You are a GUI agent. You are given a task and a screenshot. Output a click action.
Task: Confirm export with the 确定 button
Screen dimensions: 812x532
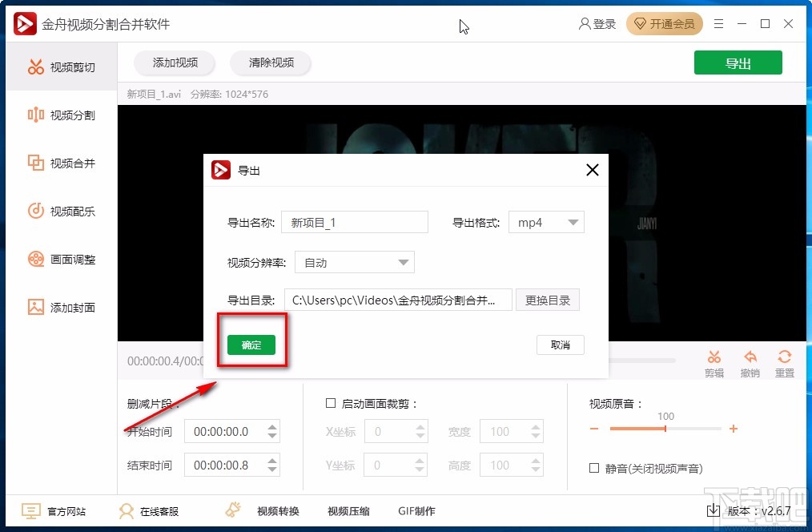coord(251,345)
